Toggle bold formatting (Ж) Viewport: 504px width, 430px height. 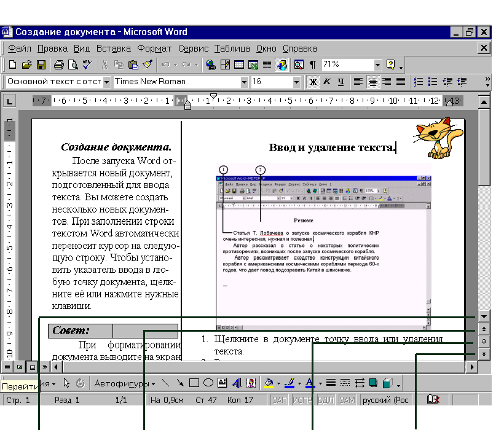pos(313,82)
